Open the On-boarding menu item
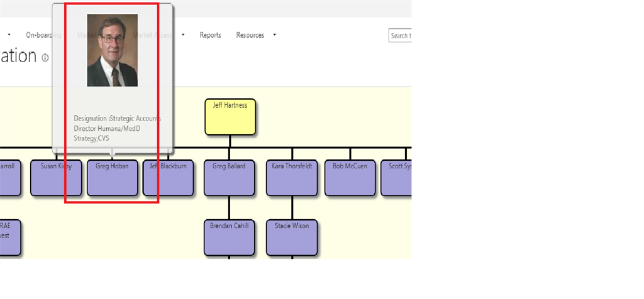 43,35
